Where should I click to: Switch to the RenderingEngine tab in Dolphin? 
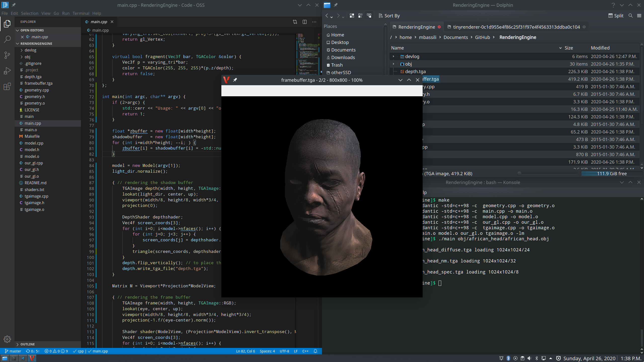coord(417,27)
